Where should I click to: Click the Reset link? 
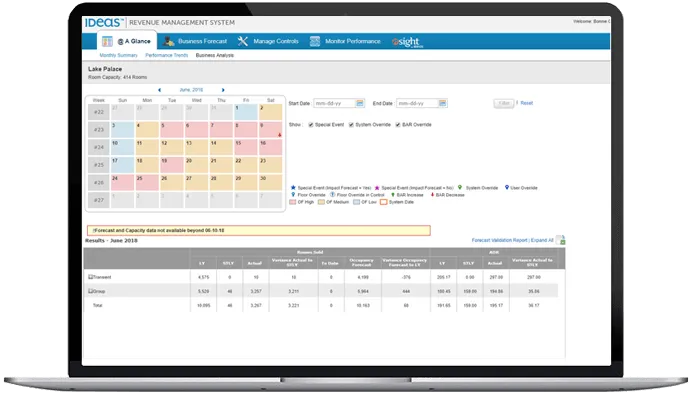(x=527, y=103)
